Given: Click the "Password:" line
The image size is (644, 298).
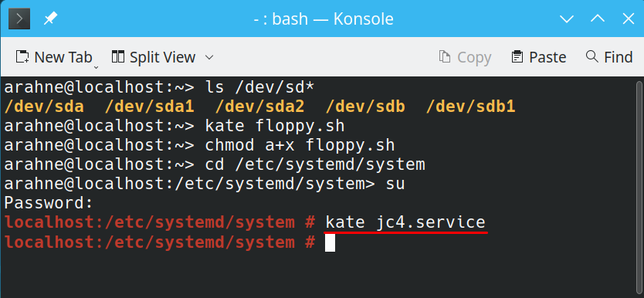Looking at the screenshot, I should coord(49,203).
